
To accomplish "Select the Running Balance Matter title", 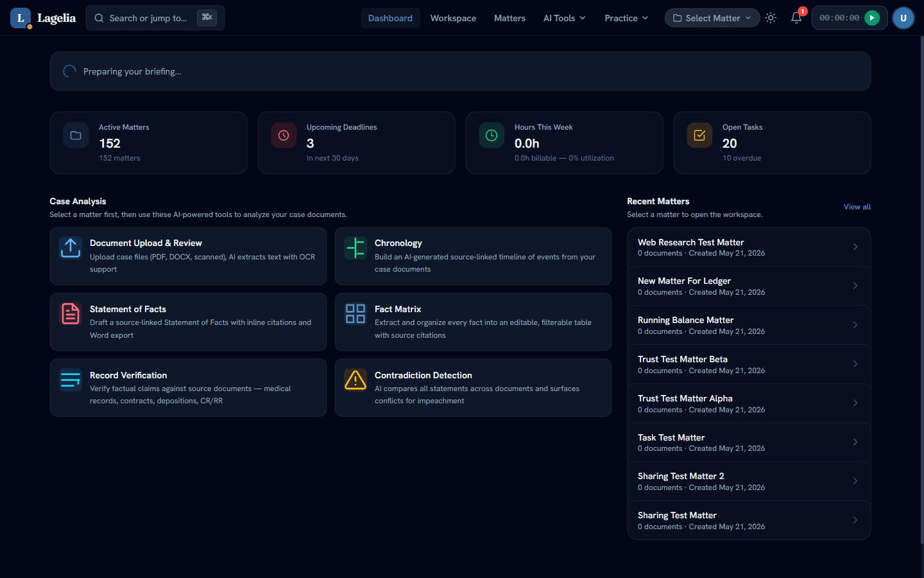I will tap(685, 320).
